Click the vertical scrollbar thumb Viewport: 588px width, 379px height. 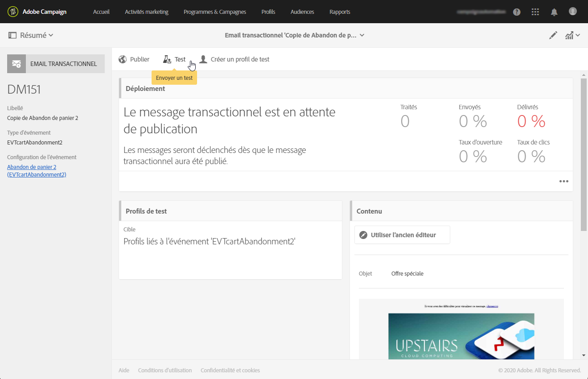point(584,156)
